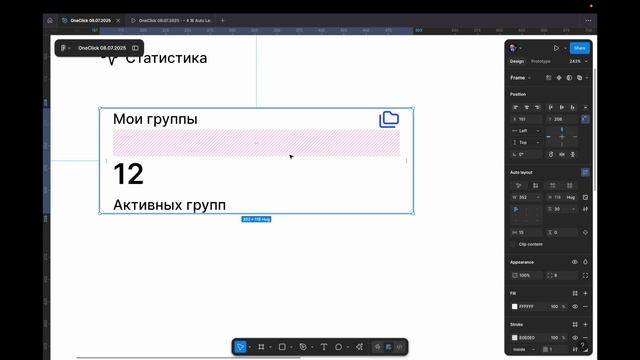Open move tool options dropdown arrow
Screen dimensions: 640x360
(249, 347)
